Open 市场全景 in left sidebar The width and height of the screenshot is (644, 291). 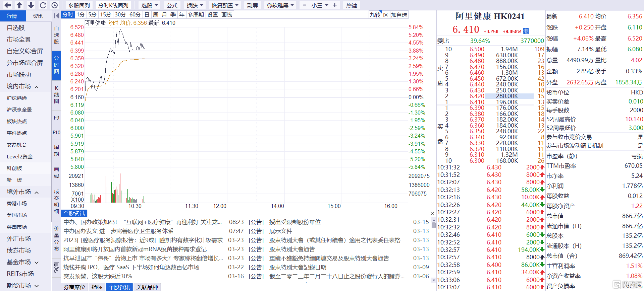[19, 40]
